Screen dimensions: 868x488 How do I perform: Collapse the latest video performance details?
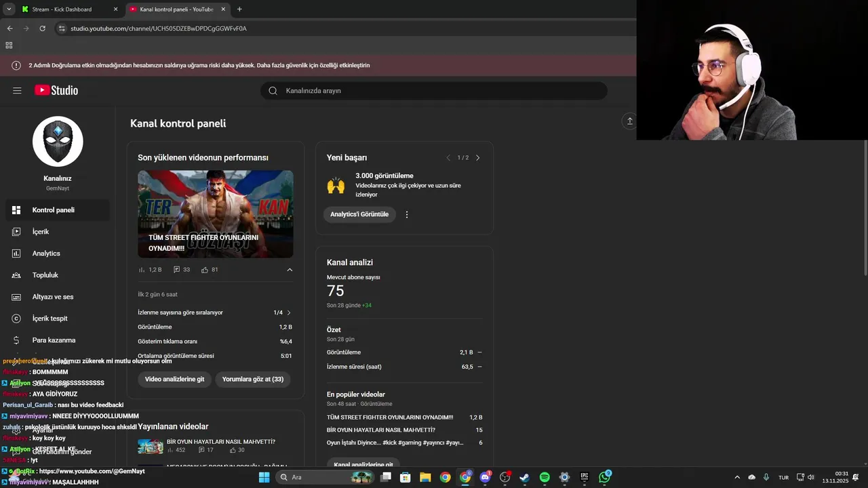pos(290,270)
